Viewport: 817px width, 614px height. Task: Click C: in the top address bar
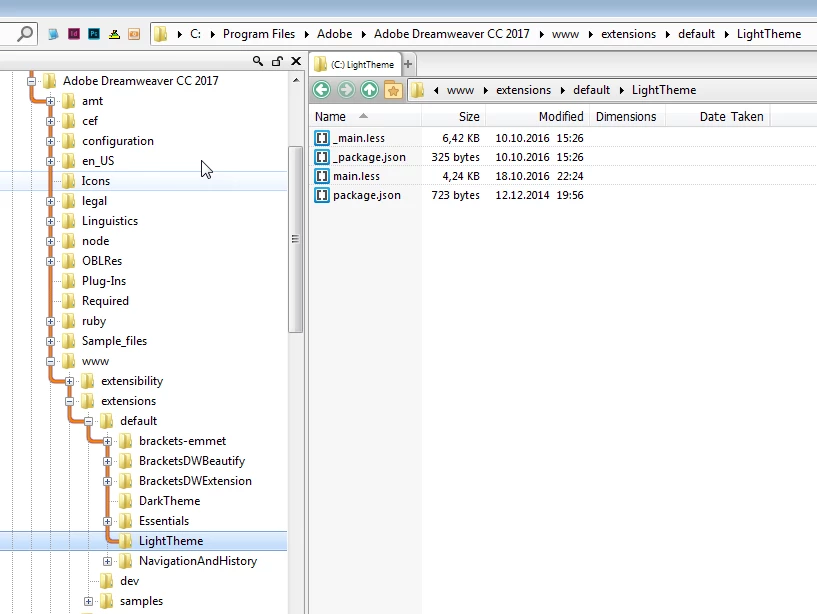coord(195,34)
